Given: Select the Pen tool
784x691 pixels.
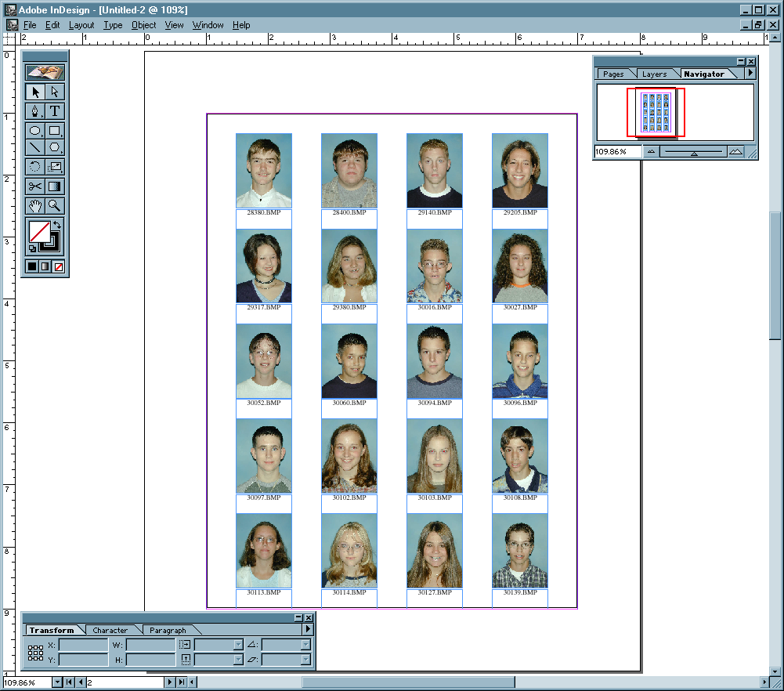Looking at the screenshot, I should click(x=35, y=111).
